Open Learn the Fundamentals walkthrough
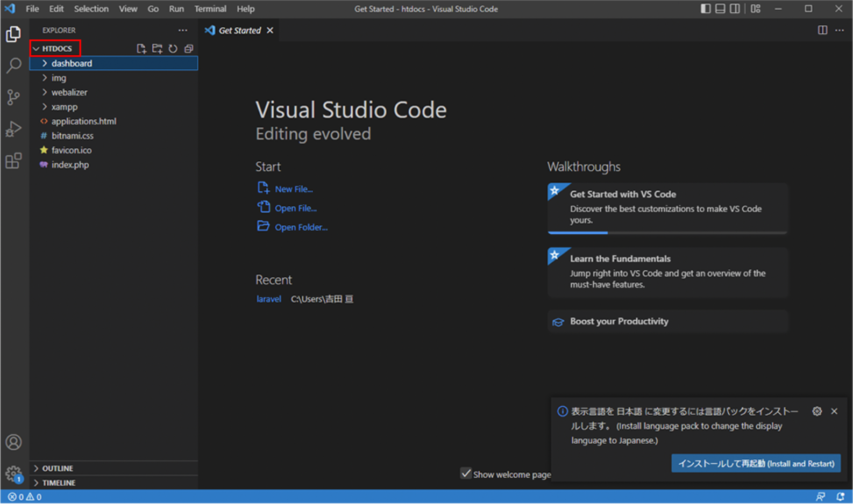Screen dimensions: 853x504 (x=667, y=272)
